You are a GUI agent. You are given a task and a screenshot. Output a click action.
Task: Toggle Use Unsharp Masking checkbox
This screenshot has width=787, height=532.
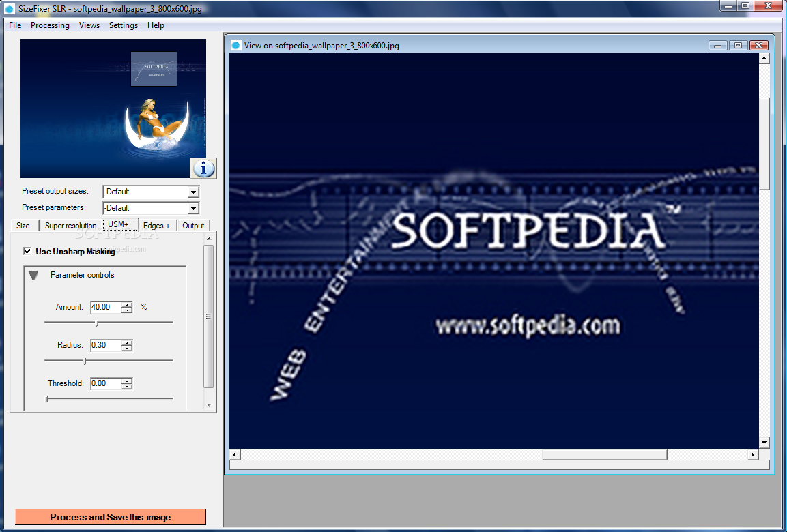[x=27, y=251]
